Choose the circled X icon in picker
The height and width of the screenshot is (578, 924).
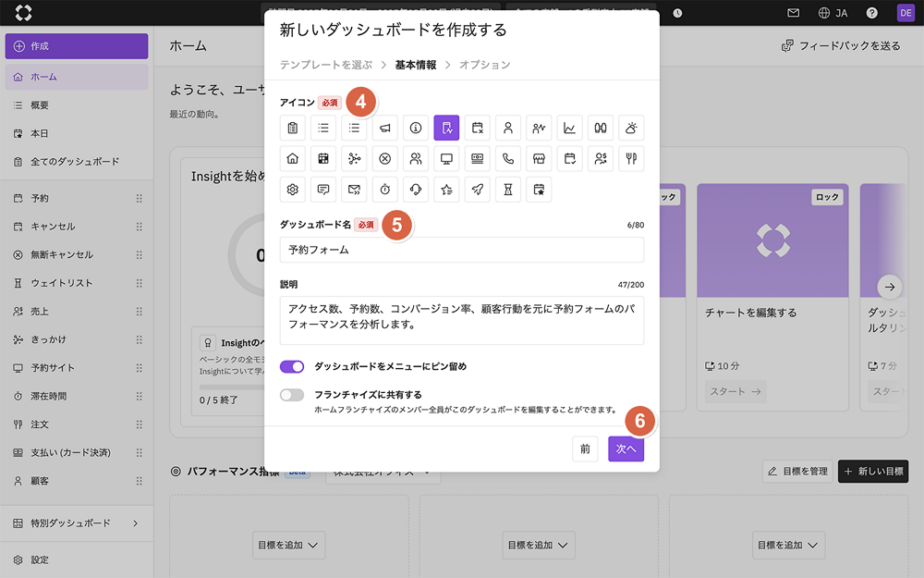click(384, 159)
